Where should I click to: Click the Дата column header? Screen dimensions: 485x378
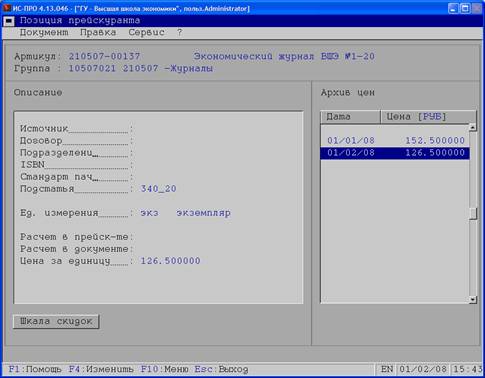click(x=350, y=117)
